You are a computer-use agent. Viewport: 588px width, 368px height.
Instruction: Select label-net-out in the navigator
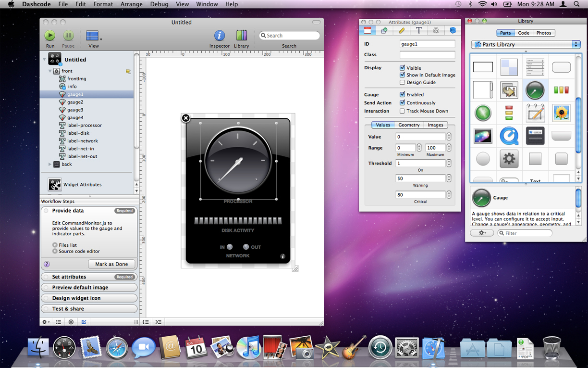click(x=83, y=156)
